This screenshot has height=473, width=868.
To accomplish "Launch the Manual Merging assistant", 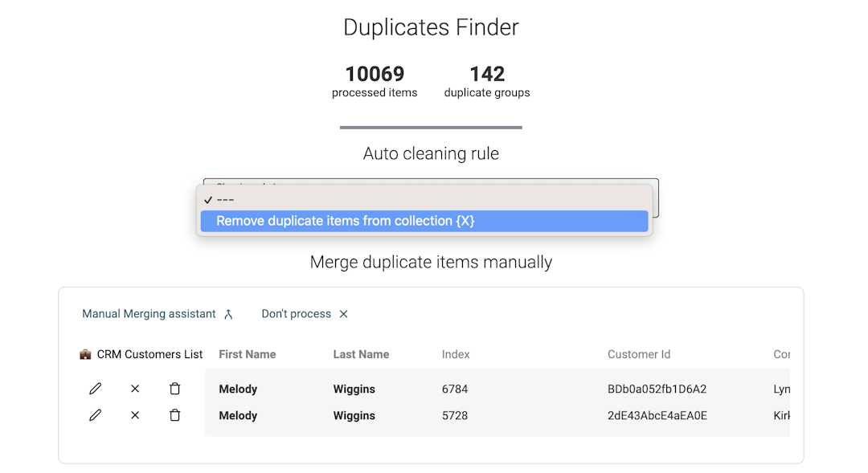I will [149, 313].
